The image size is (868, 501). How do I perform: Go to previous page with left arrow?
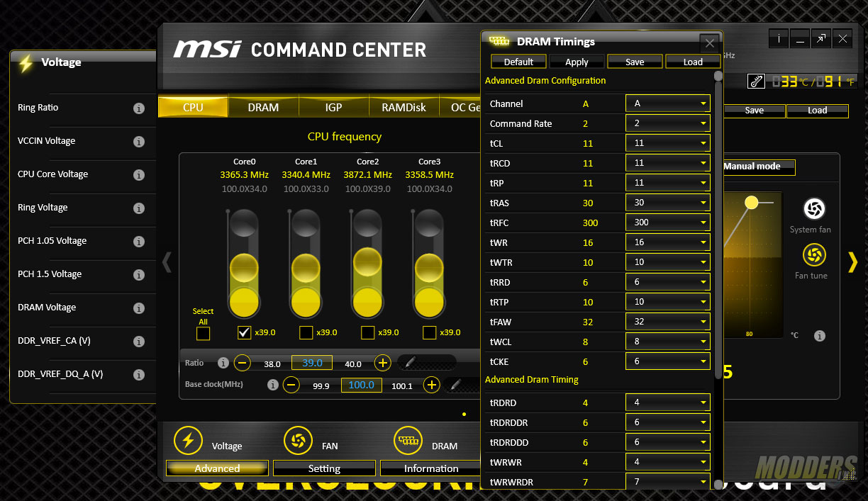(167, 262)
